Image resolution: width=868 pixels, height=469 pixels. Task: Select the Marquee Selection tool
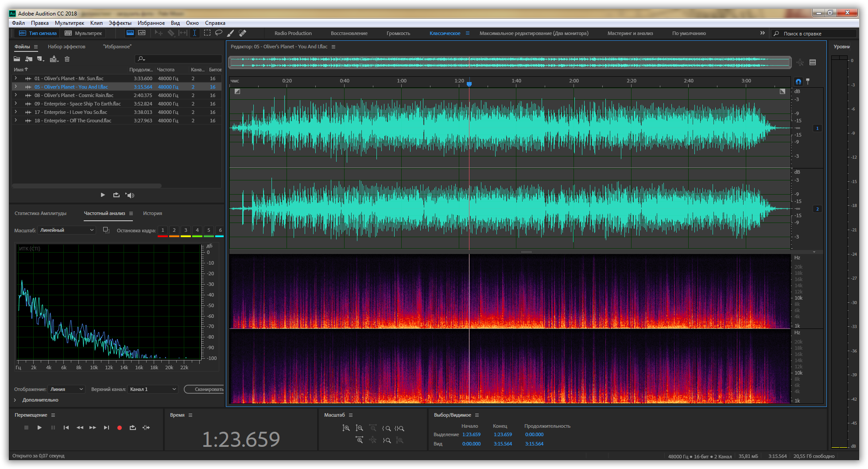[207, 33]
